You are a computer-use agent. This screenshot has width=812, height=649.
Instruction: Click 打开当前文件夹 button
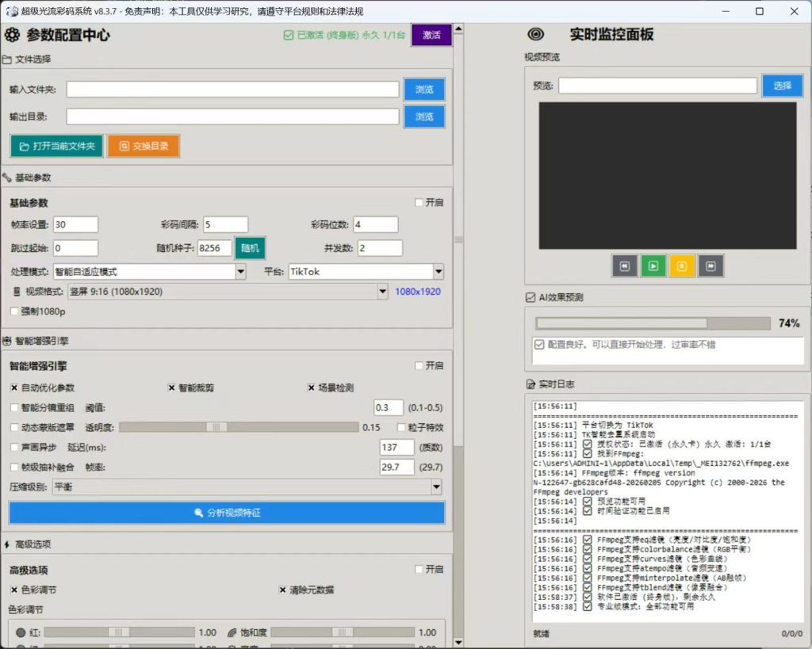pyautogui.click(x=57, y=147)
